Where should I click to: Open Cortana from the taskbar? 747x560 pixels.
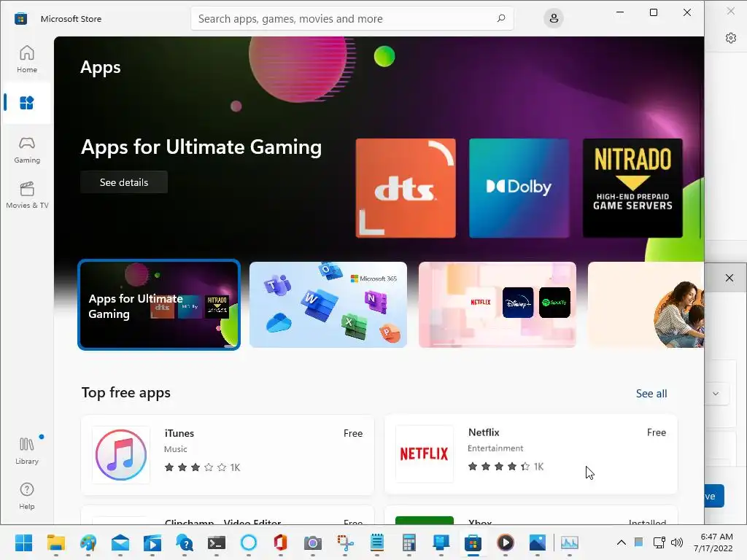pyautogui.click(x=249, y=542)
